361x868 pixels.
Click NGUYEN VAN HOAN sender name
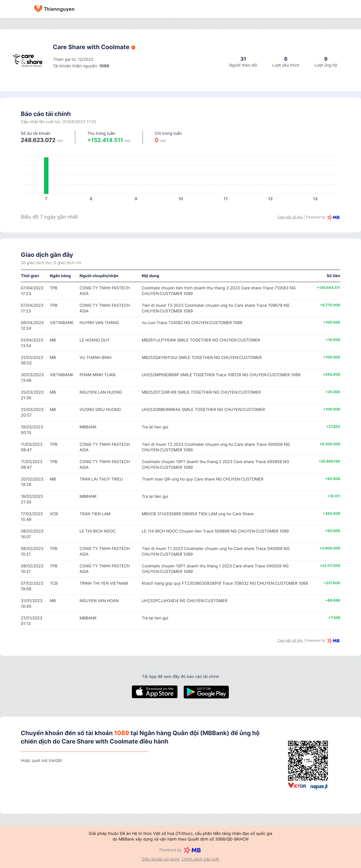pyautogui.click(x=99, y=601)
